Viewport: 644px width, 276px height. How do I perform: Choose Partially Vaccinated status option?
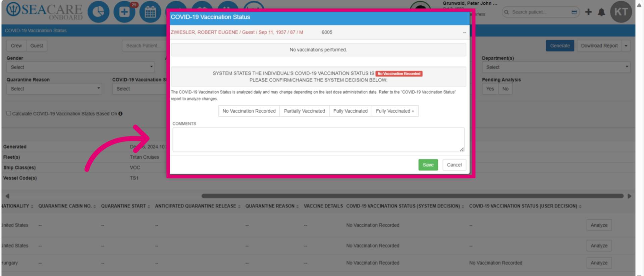(x=305, y=111)
